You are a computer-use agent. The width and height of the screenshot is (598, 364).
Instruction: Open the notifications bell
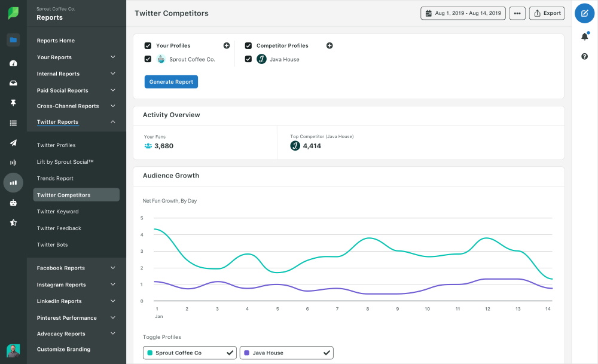[x=584, y=37]
